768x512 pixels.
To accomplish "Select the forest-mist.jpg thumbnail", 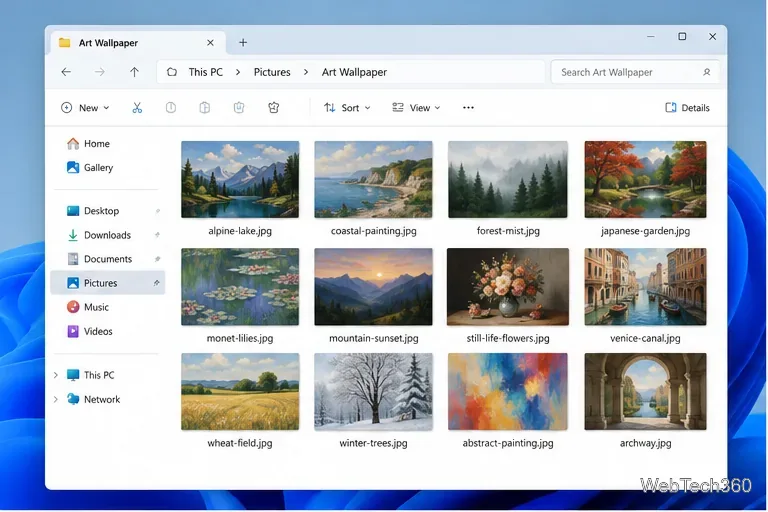I will click(508, 179).
